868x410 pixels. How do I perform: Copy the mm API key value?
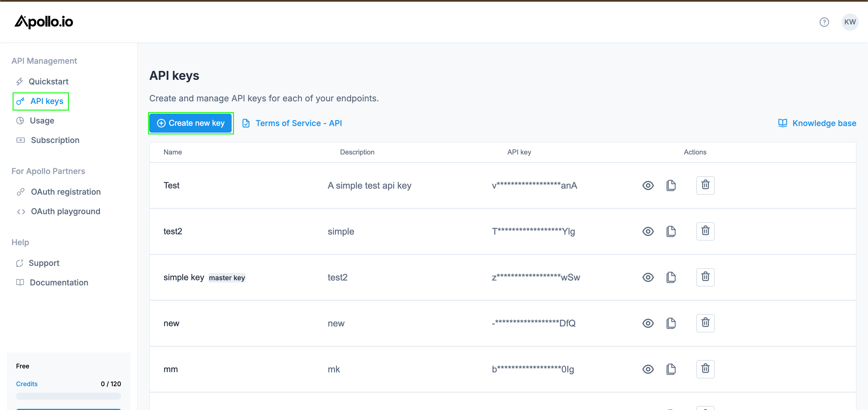(671, 369)
